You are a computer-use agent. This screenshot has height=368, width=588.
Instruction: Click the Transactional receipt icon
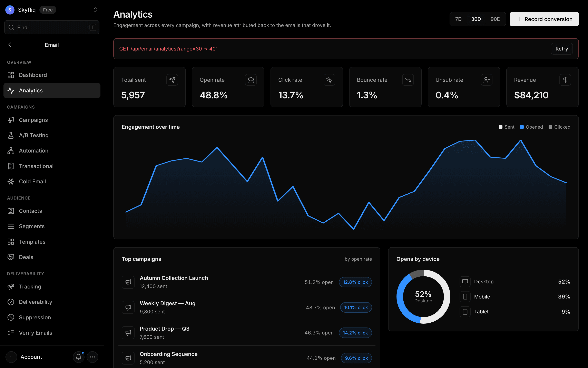click(11, 166)
